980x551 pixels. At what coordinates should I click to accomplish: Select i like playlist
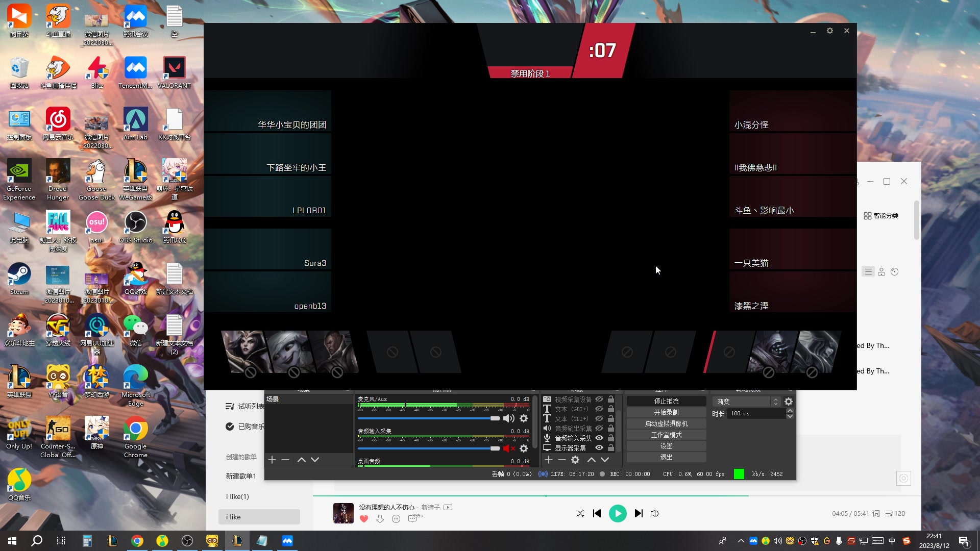pyautogui.click(x=259, y=517)
